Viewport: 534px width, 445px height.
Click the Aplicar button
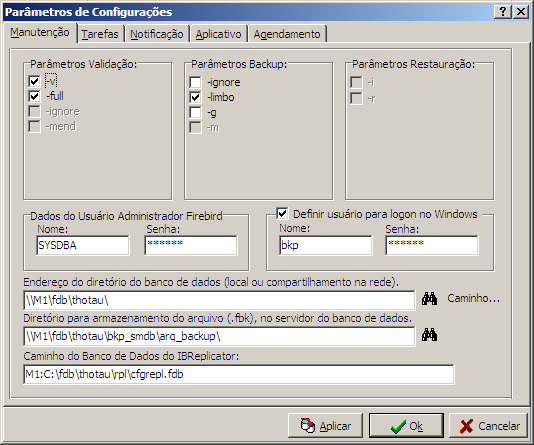click(x=325, y=426)
